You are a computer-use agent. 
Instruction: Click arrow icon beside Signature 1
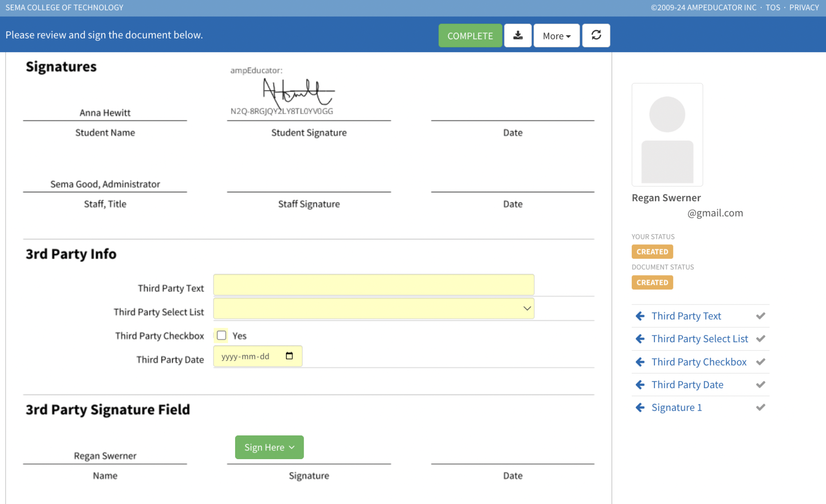tap(640, 408)
